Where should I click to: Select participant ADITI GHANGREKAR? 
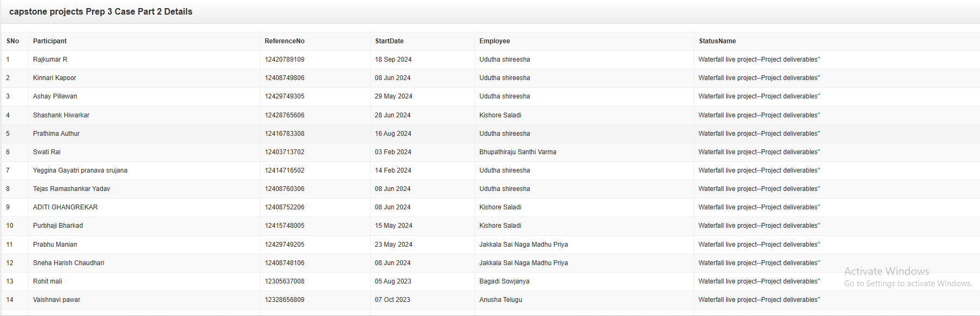pyautogui.click(x=65, y=207)
